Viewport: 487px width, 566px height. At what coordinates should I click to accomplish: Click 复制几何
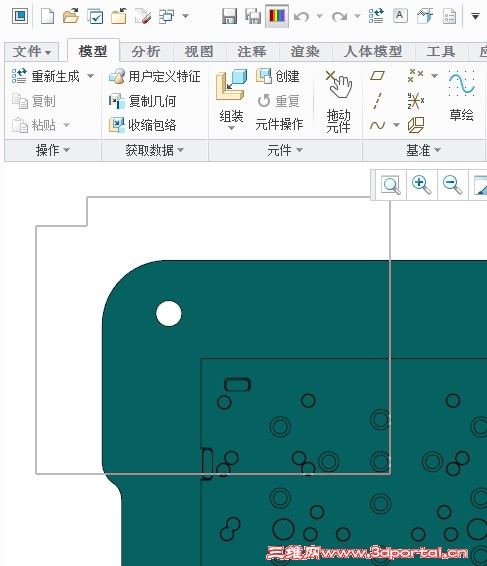[142, 101]
